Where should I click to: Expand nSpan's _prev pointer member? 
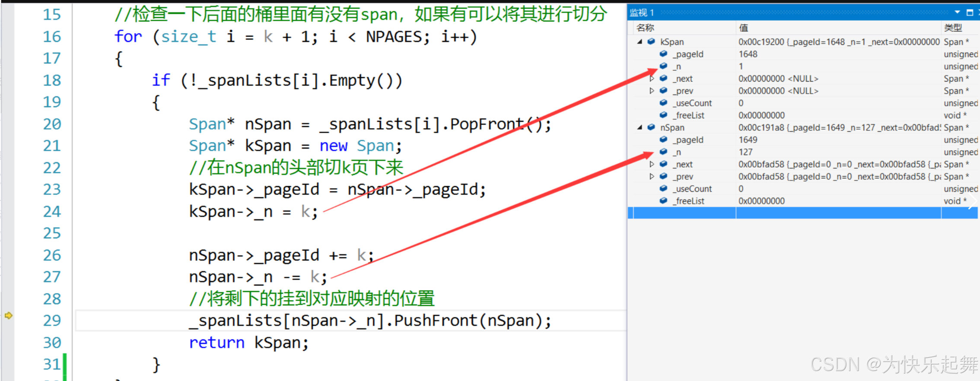[652, 176]
